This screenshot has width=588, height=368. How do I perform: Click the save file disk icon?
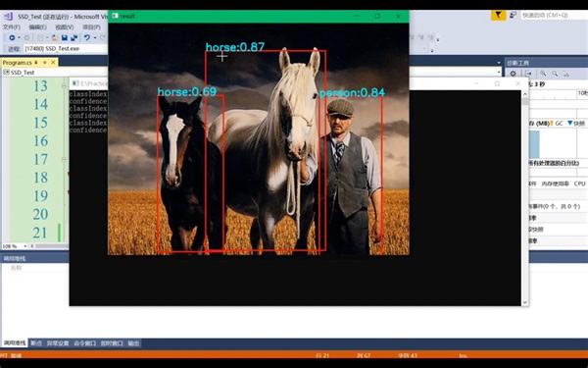click(x=65, y=37)
